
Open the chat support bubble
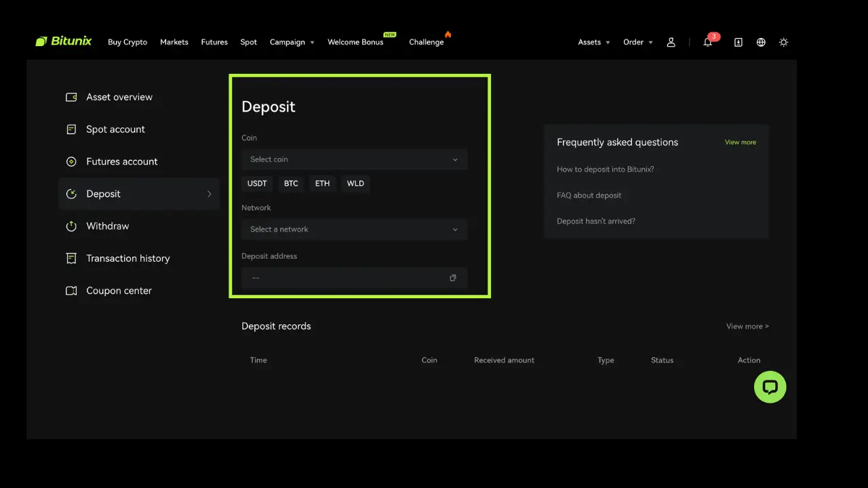(770, 387)
